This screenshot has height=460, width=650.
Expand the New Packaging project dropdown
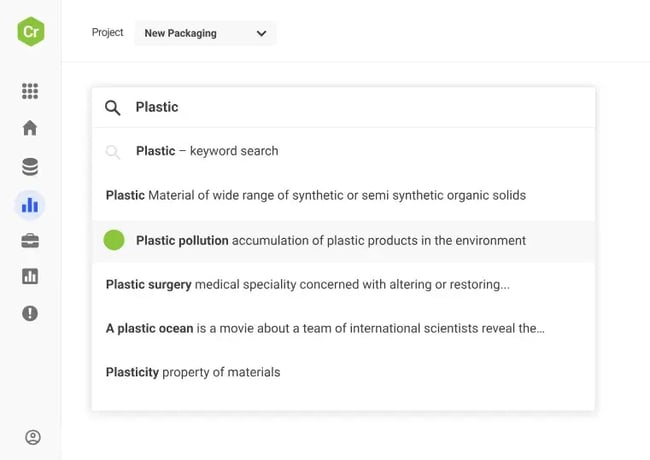204,33
